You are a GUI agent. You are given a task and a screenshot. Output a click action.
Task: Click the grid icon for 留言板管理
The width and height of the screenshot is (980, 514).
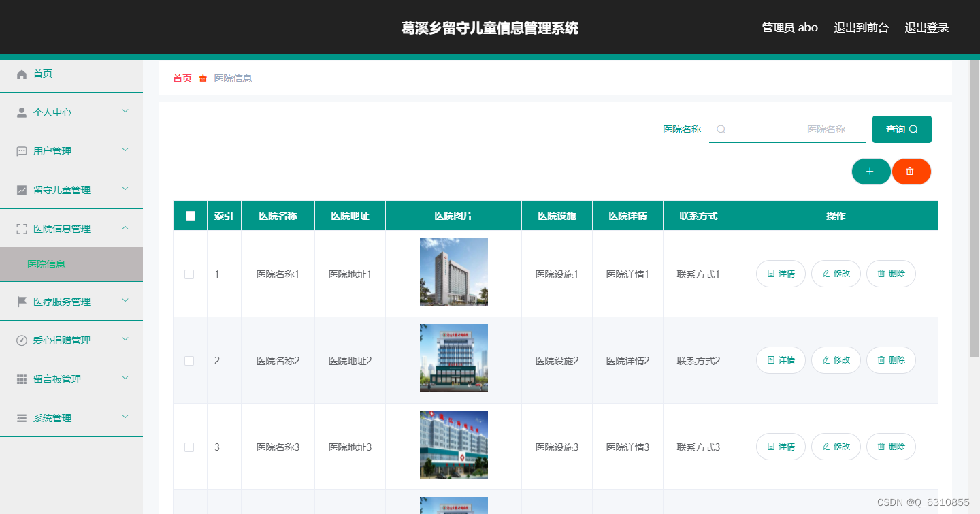pos(22,379)
